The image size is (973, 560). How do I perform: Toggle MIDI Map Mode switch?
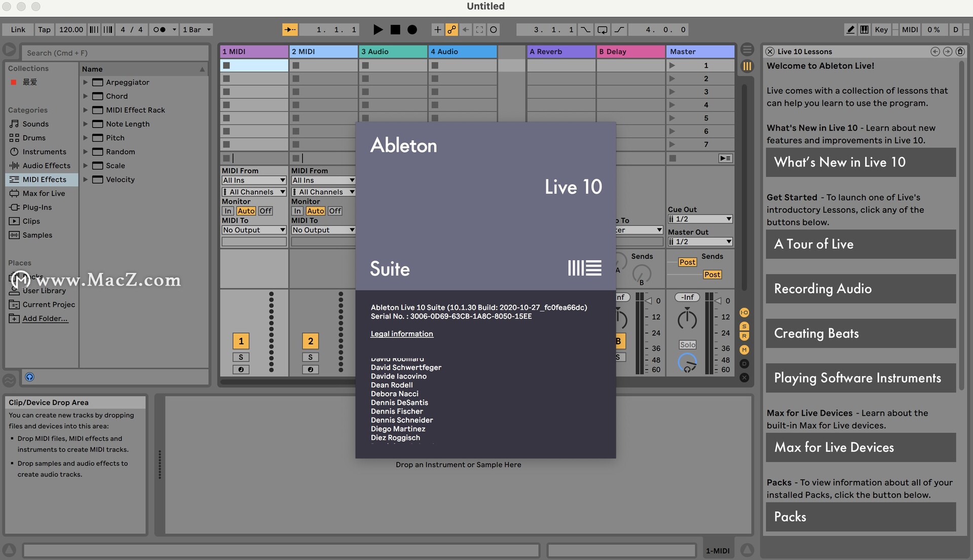(910, 29)
